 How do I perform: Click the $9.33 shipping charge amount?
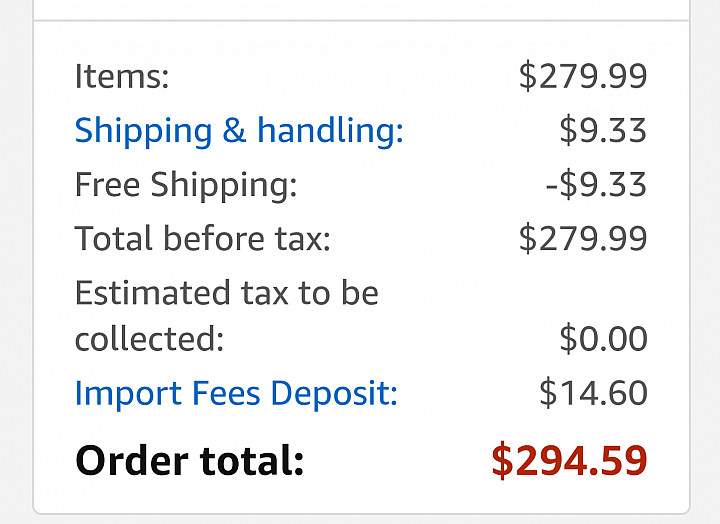[x=603, y=130]
